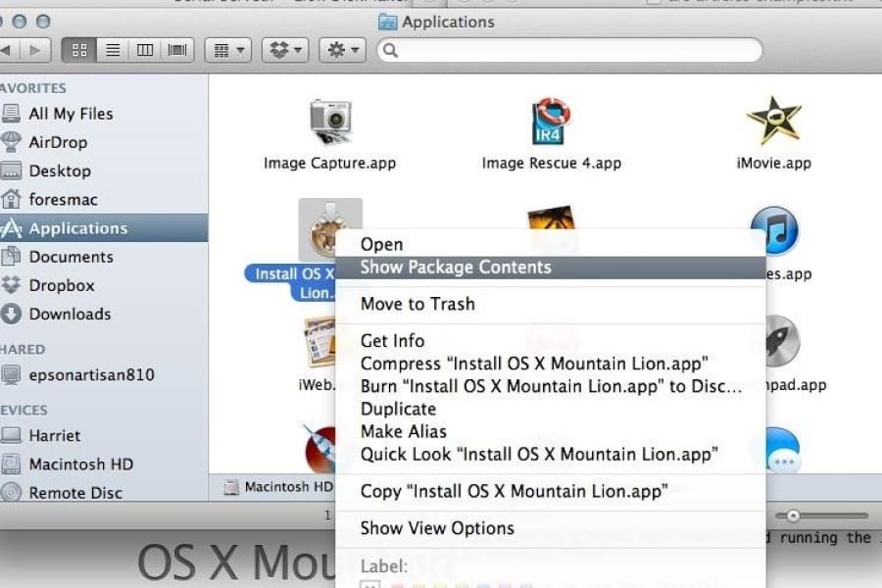
Task: Switch to column view
Action: pos(145,51)
